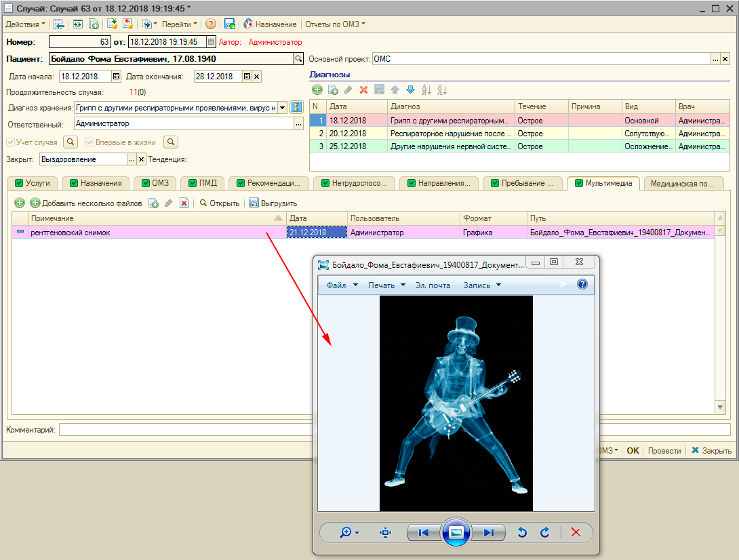Click hourglass icon next to Диагноз хранения
Viewport: 739px width, 560px height.
pos(296,107)
